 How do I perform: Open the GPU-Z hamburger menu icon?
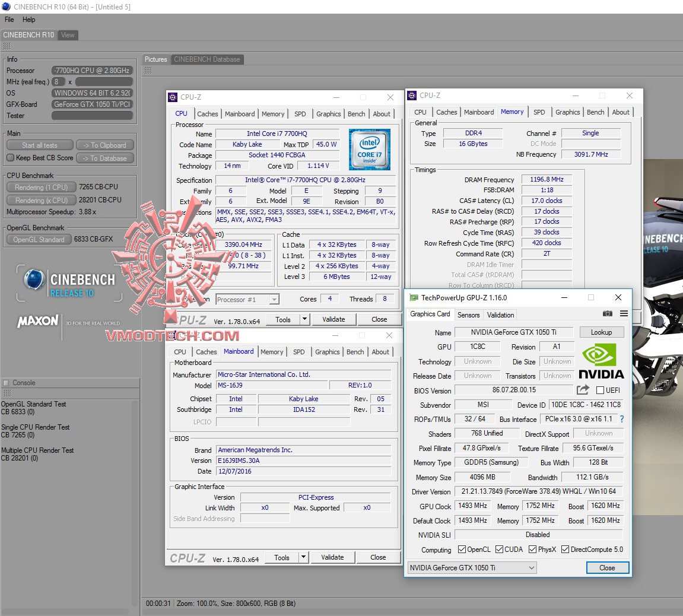624,314
